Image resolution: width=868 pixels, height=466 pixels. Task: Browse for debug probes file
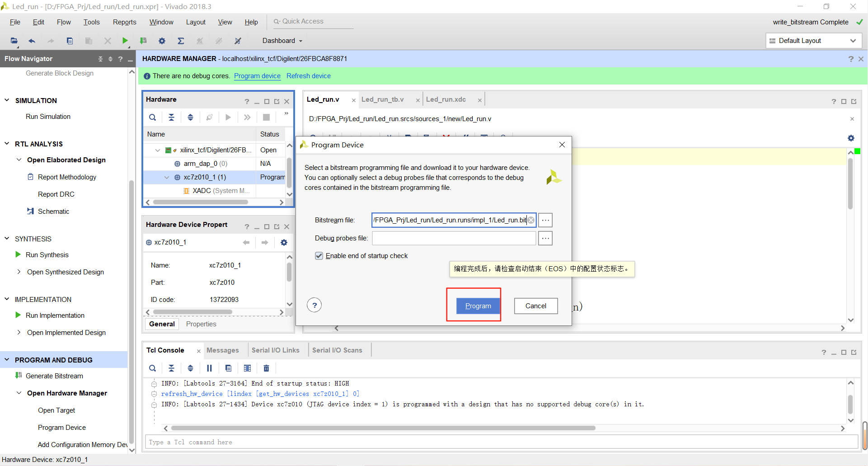point(545,238)
